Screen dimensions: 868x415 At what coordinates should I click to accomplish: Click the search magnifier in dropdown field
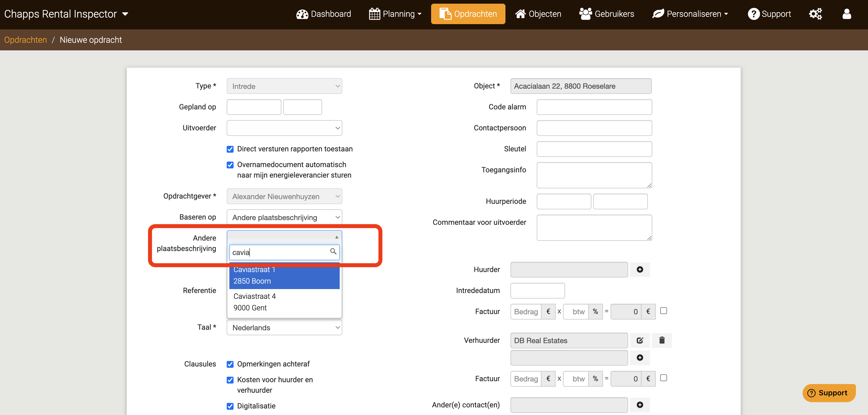coord(333,251)
